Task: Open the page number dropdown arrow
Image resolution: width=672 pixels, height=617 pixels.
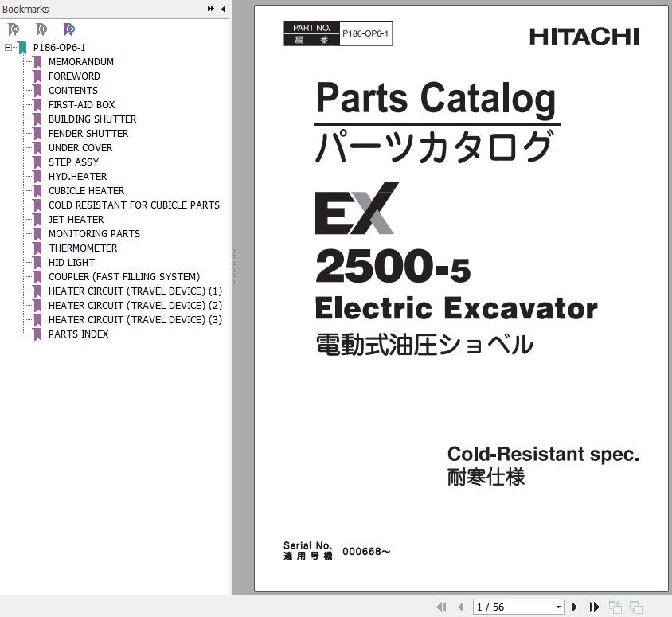Action: coord(558,607)
